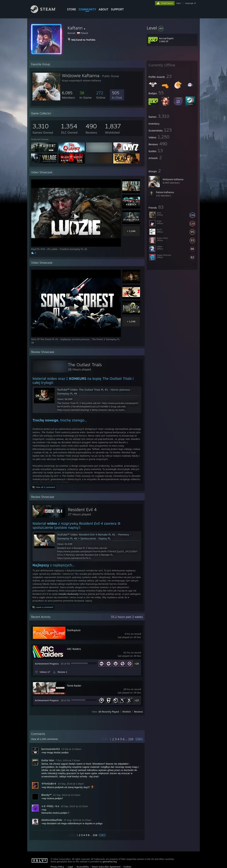Open The Walking Dead featured game tile

point(126,158)
